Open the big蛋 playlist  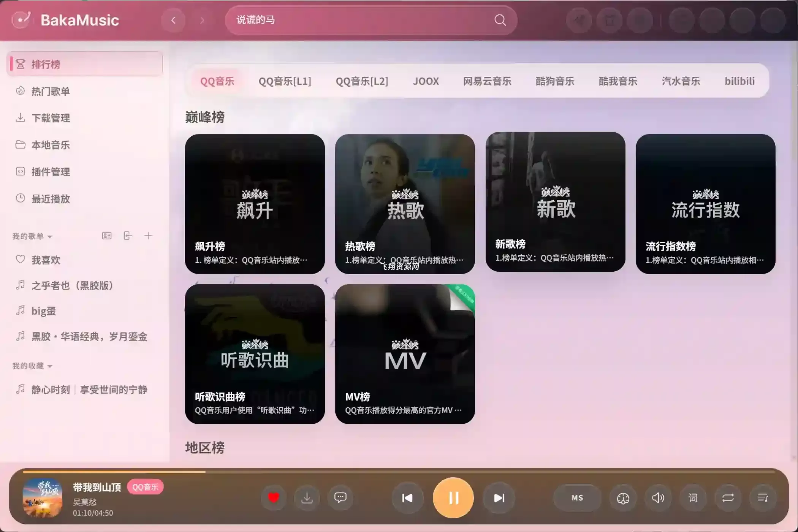click(x=85, y=311)
